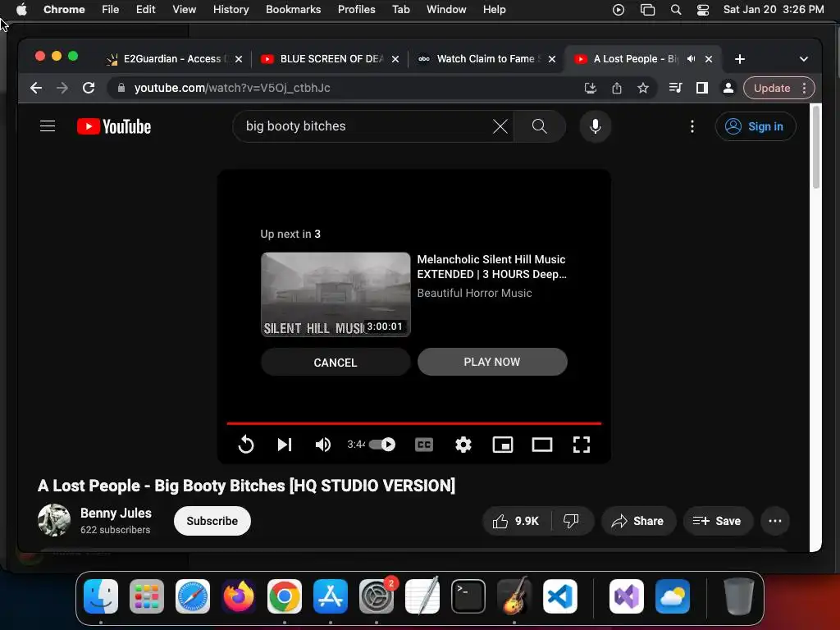840x630 pixels.
Task: Play the next video now
Action: 492,362
